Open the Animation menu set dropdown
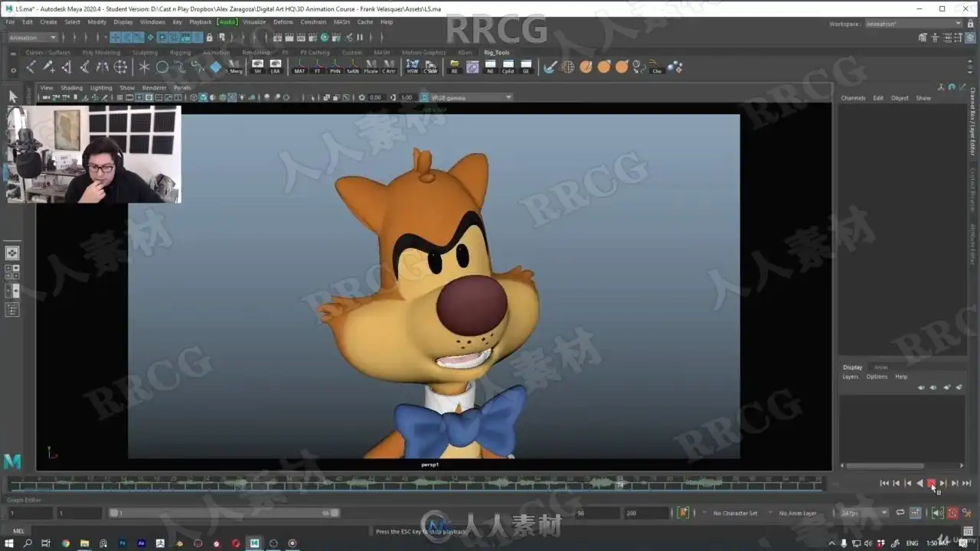The image size is (980, 551). (x=32, y=37)
